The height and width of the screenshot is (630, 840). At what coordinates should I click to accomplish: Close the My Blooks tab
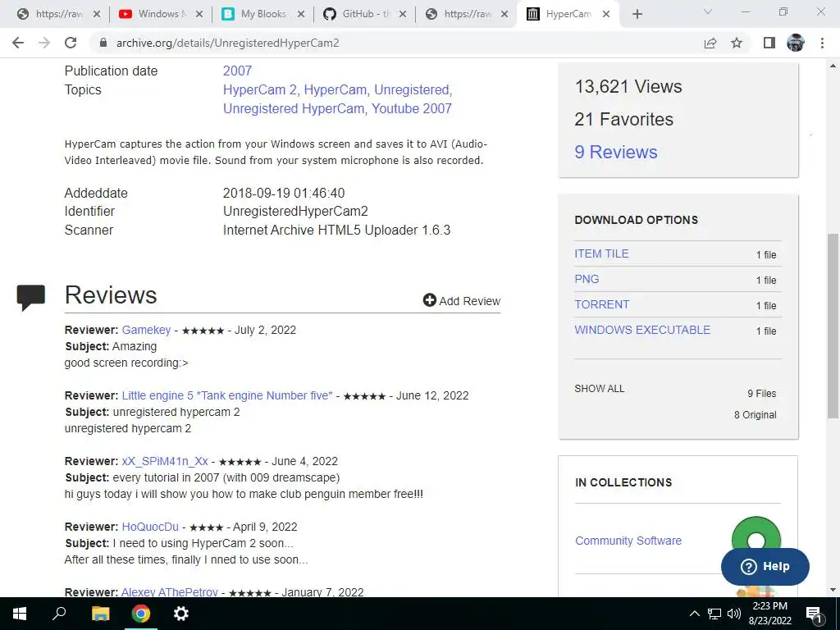coord(301,15)
